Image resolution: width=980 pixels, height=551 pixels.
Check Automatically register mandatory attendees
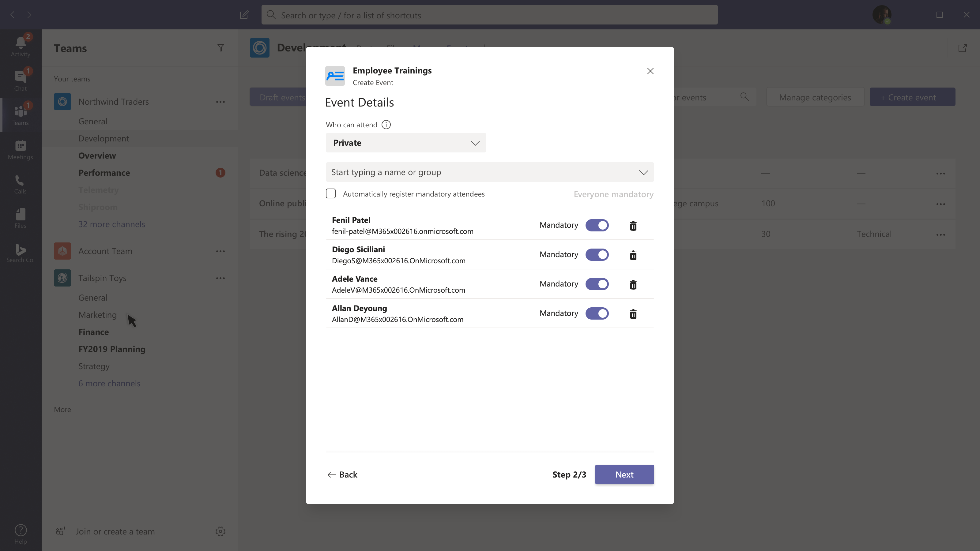click(331, 193)
